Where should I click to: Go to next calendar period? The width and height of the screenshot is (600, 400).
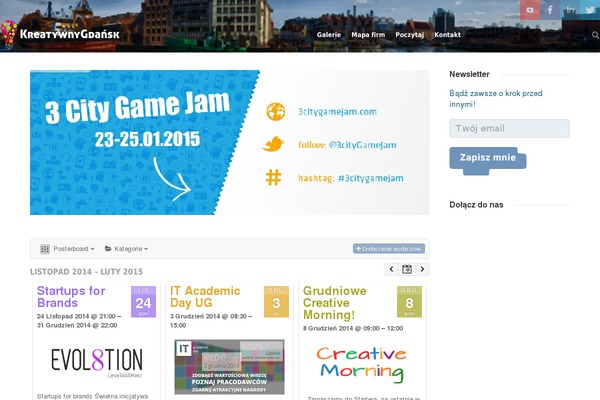coord(422,269)
